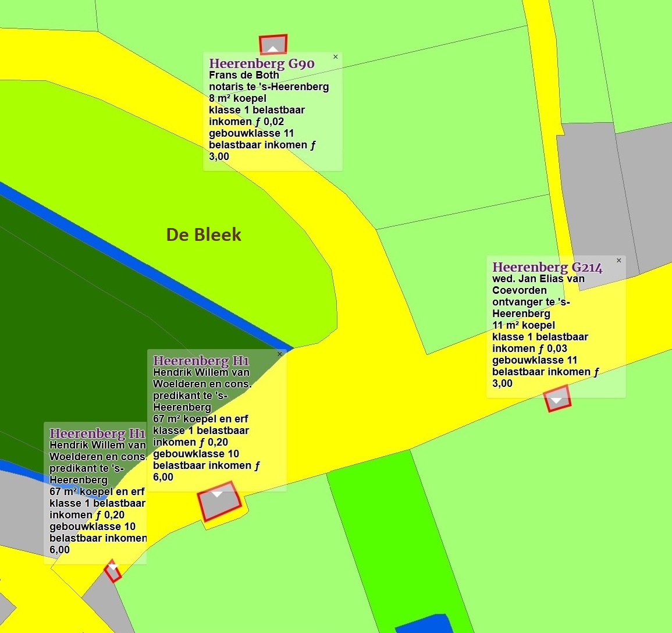Select the red-outlined building under G214 popup

tap(557, 400)
